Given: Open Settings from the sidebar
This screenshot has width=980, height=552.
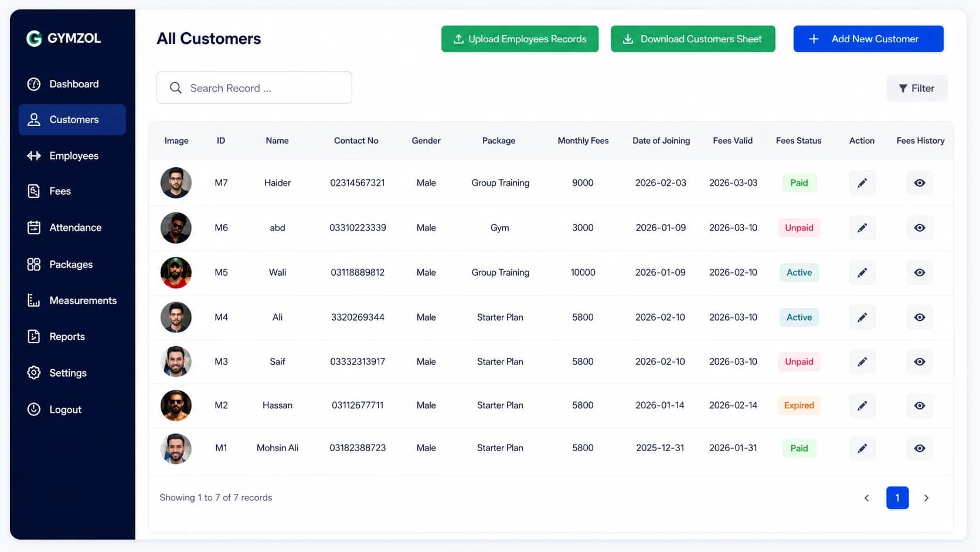Looking at the screenshot, I should [x=72, y=373].
